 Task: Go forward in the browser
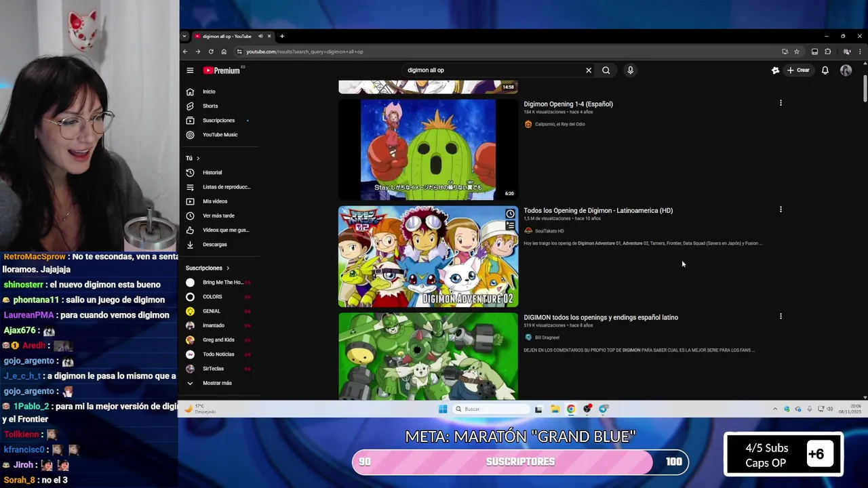pyautogui.click(x=198, y=52)
